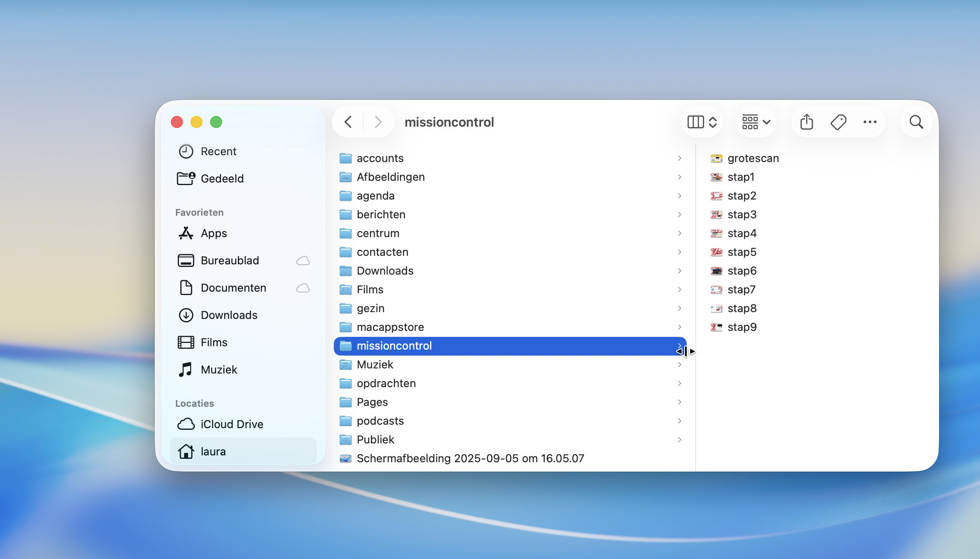Select the Schermafbeelding 2025-09-05 file
Screen dimensions: 980x559
470,458
